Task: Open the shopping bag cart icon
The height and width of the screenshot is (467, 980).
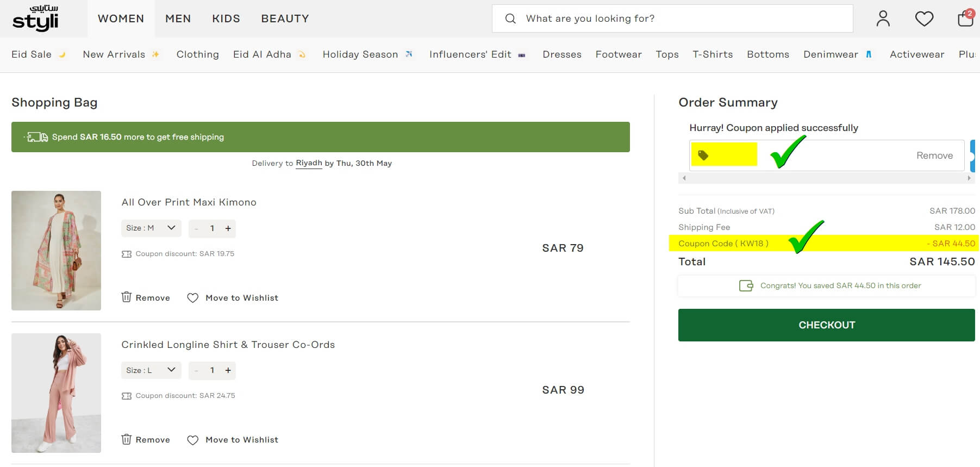Action: tap(965, 18)
